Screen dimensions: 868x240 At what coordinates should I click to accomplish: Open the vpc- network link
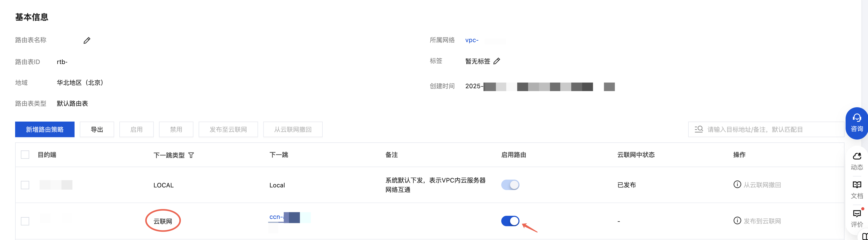click(472, 40)
